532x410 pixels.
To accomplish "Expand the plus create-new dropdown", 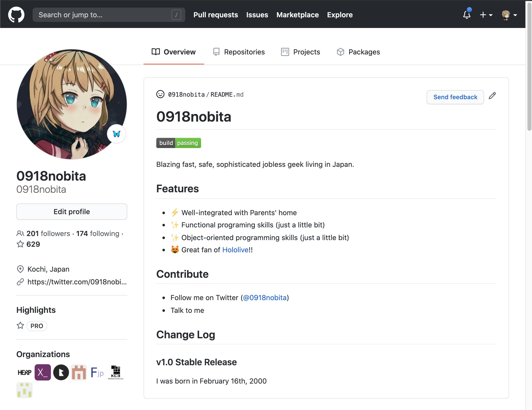I will point(486,15).
